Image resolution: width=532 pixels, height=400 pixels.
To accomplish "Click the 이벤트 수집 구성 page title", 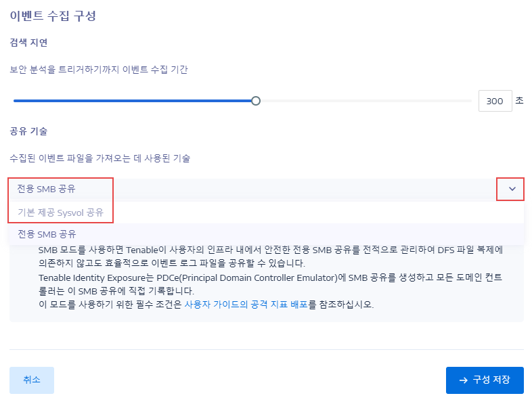I will point(53,16).
